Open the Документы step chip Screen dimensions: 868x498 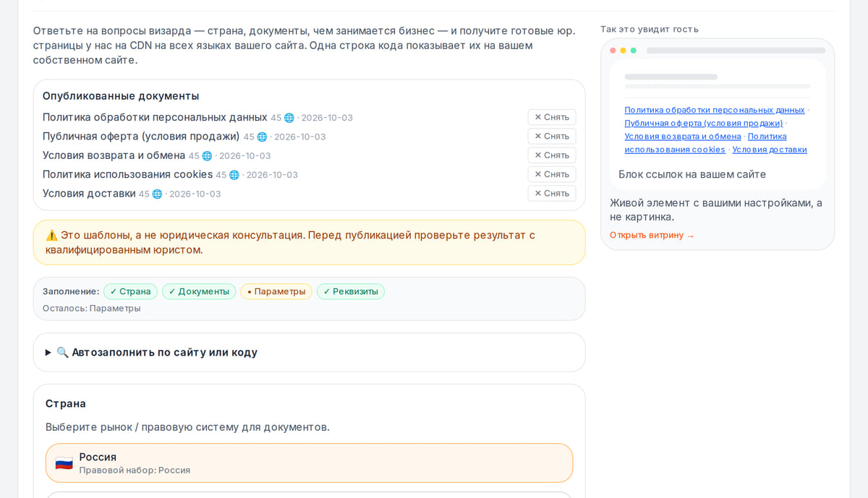[199, 291]
